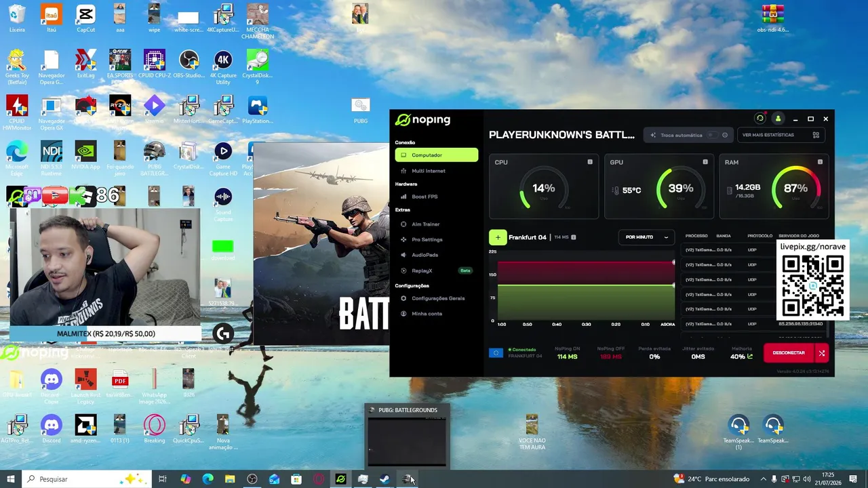Click the Melhoria 40% chart icon
868x488 pixels.
pyautogui.click(x=750, y=357)
